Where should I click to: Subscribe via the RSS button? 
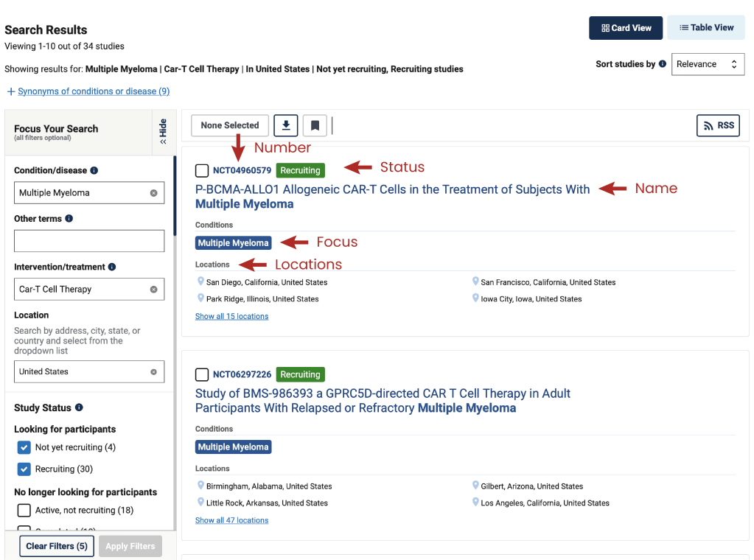(x=718, y=126)
